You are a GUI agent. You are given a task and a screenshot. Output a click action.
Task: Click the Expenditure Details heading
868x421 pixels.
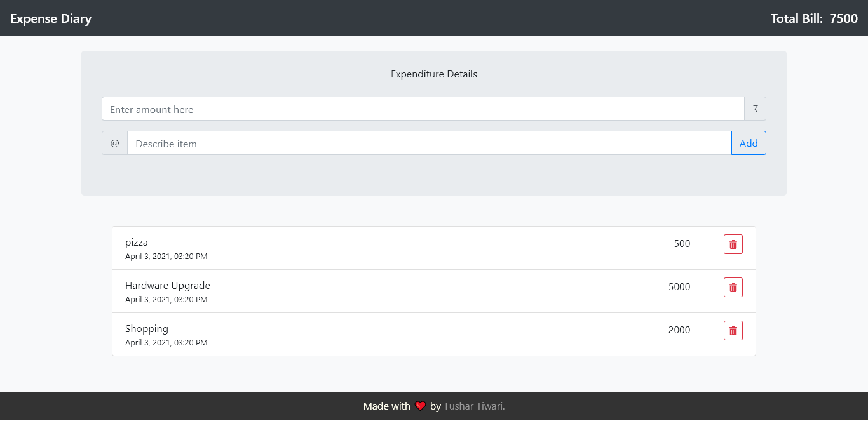click(x=434, y=74)
